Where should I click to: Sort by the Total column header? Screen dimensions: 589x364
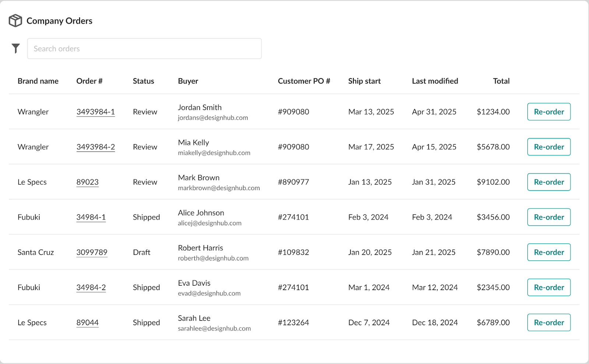501,81
